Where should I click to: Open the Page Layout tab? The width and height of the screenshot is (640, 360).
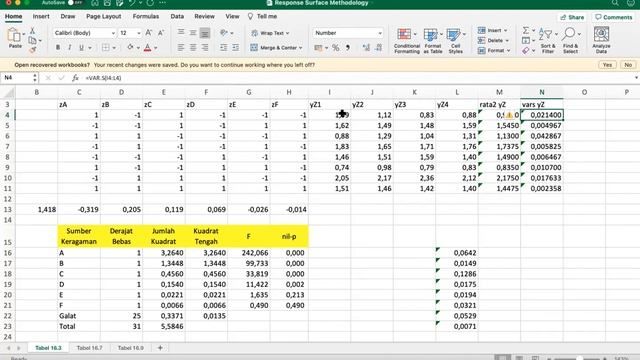coord(104,16)
